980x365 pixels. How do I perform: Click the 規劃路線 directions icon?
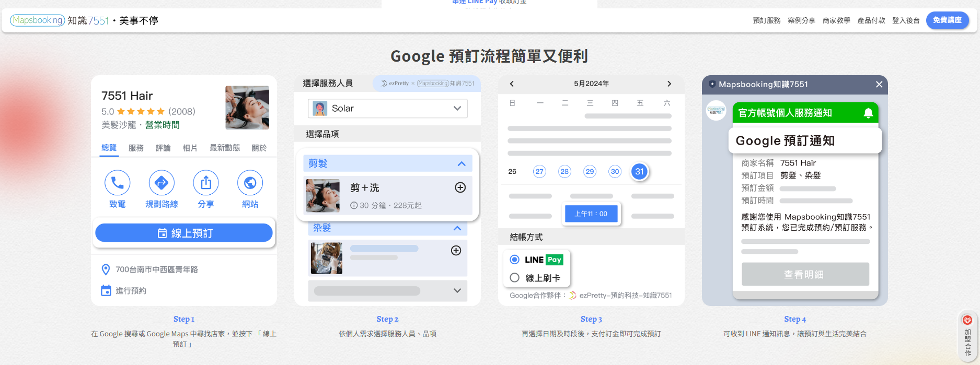point(162,183)
